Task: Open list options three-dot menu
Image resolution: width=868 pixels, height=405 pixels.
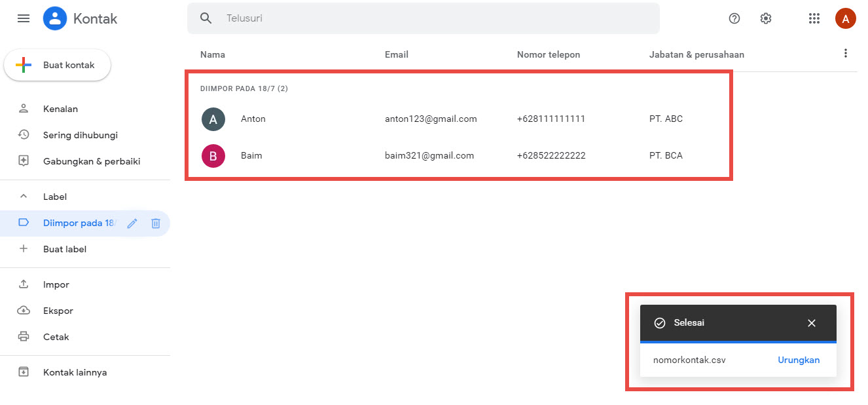Action: click(846, 54)
